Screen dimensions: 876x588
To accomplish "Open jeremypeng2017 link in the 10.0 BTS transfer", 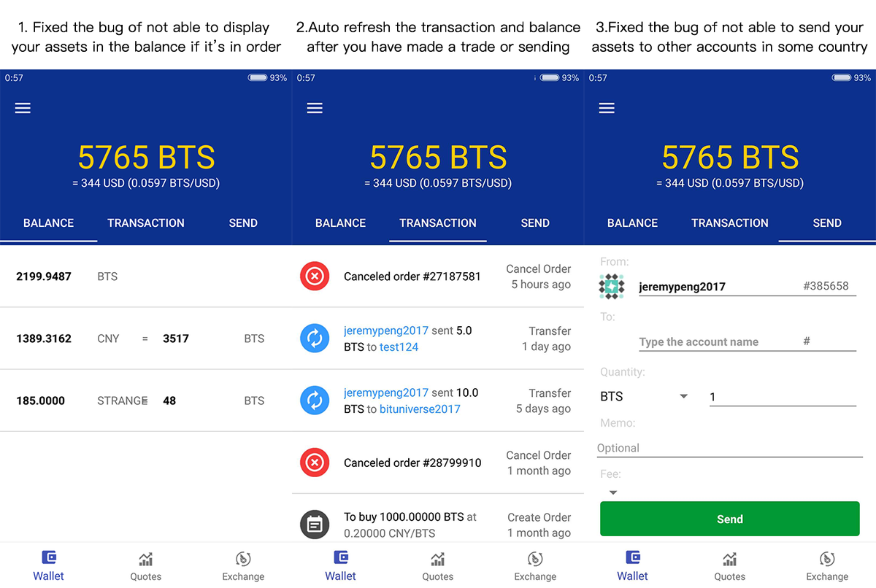I will (x=386, y=392).
